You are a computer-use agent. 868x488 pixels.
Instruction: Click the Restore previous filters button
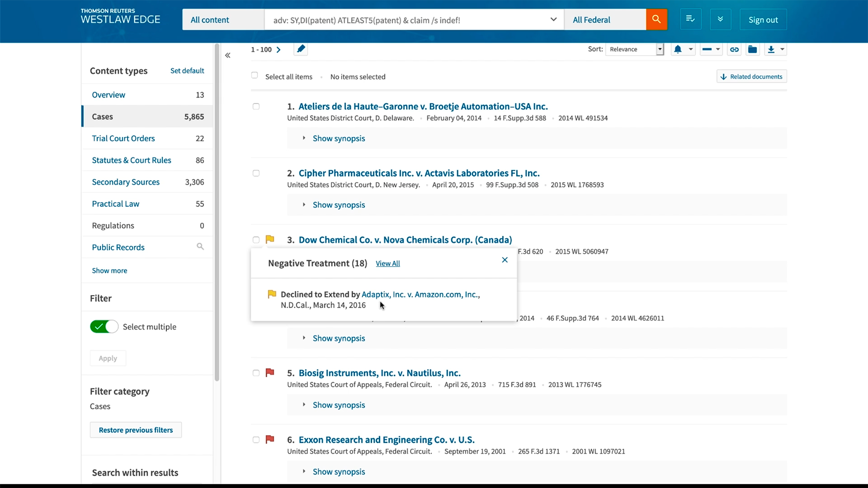click(136, 430)
